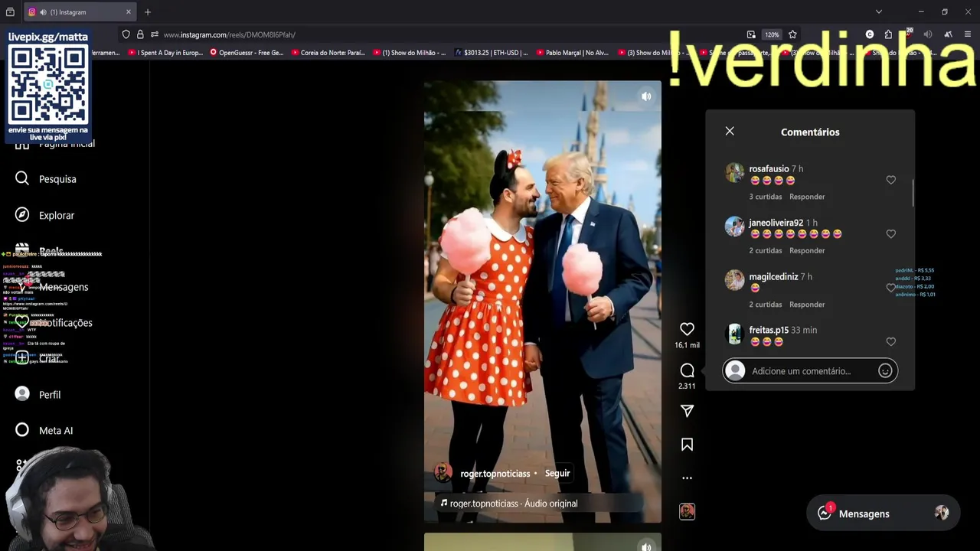Toggle sound on the next reel below
The height and width of the screenshot is (551, 980).
click(x=646, y=546)
